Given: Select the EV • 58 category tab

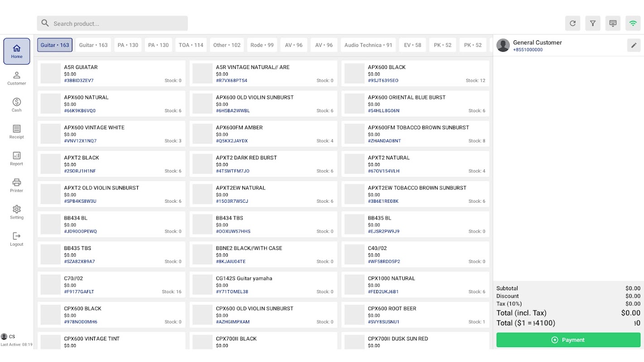Looking at the screenshot, I should (413, 45).
